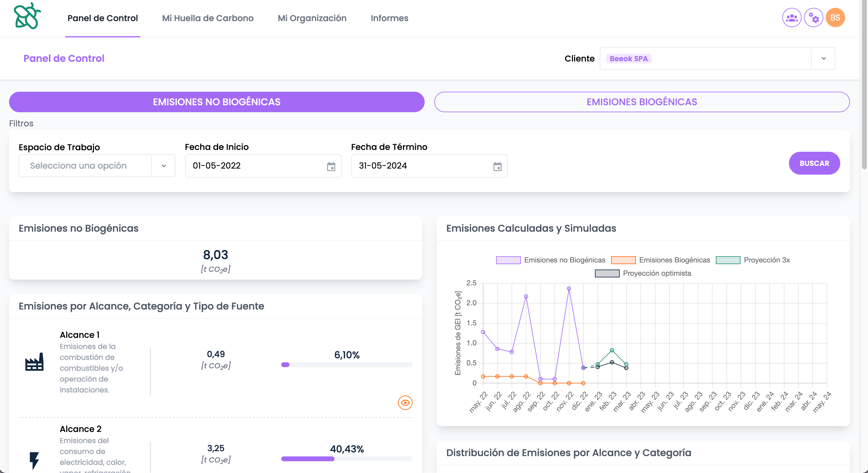Open the BS user avatar menu
Image resolution: width=868 pixels, height=473 pixels.
click(x=835, y=17)
